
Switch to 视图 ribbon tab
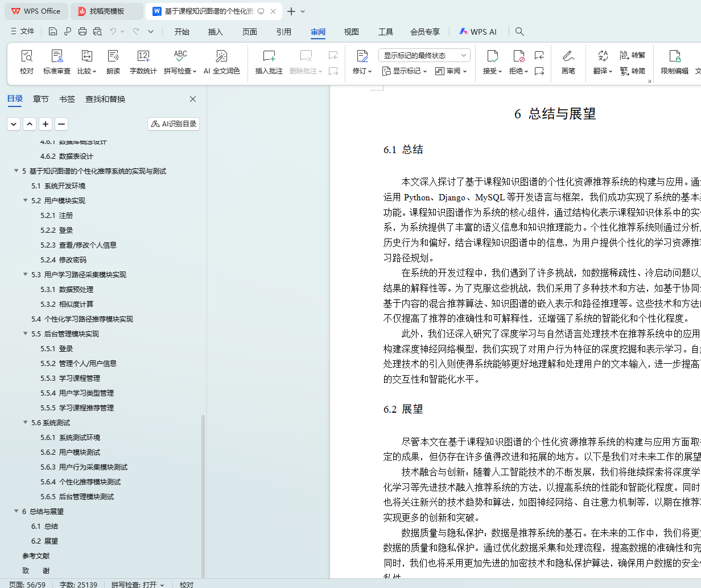click(352, 32)
